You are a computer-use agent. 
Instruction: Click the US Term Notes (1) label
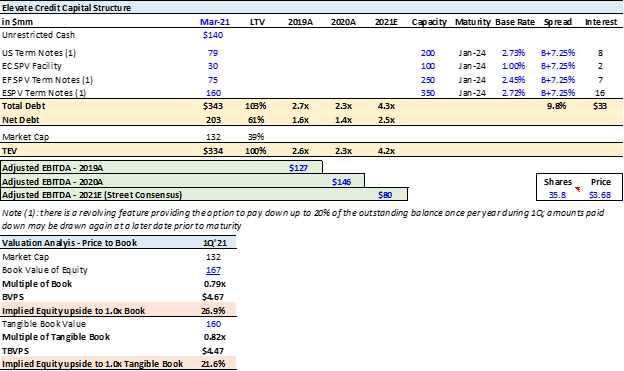(x=39, y=53)
